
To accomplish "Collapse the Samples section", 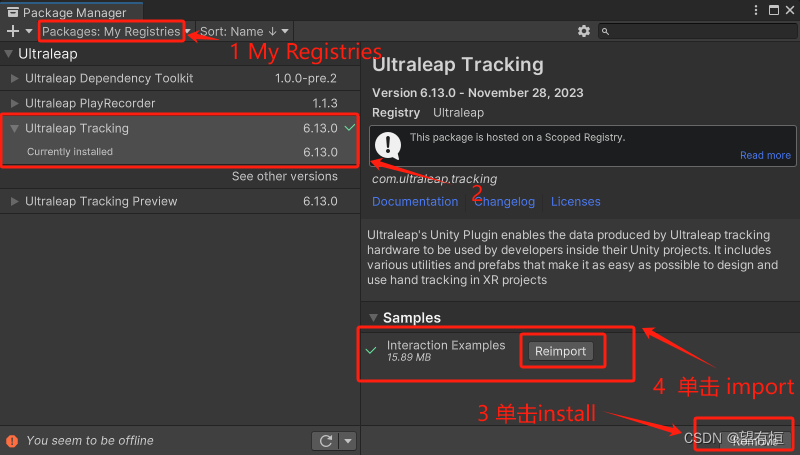I will pyautogui.click(x=373, y=318).
